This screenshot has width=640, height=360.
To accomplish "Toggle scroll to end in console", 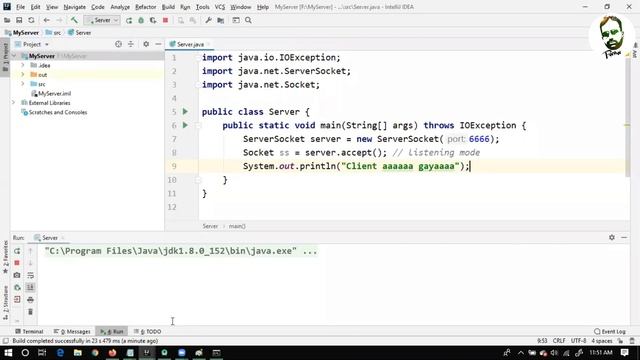I will click(x=30, y=287).
